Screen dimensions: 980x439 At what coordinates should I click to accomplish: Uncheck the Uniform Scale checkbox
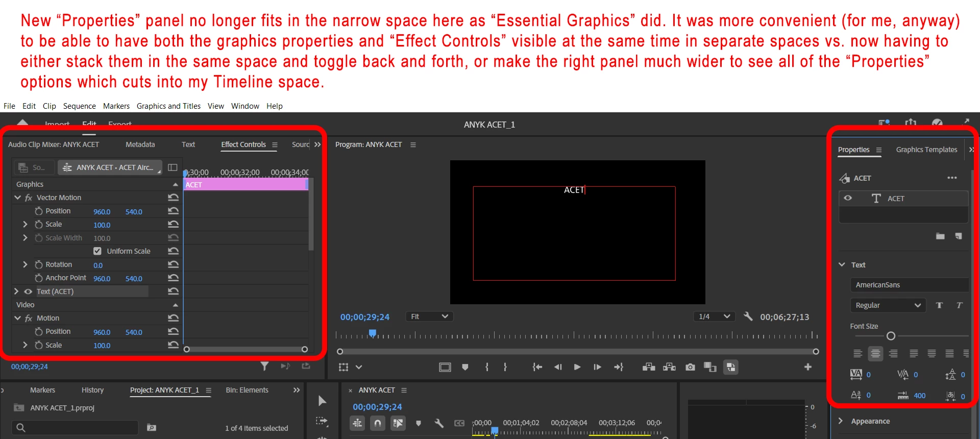(97, 251)
